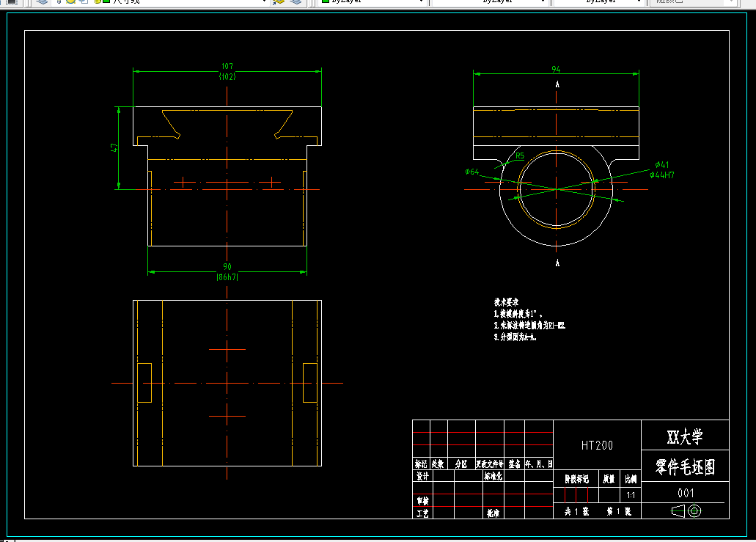The image size is (756, 542).
Task: Select the 更改文件号 title block cell
Action: 490,464
